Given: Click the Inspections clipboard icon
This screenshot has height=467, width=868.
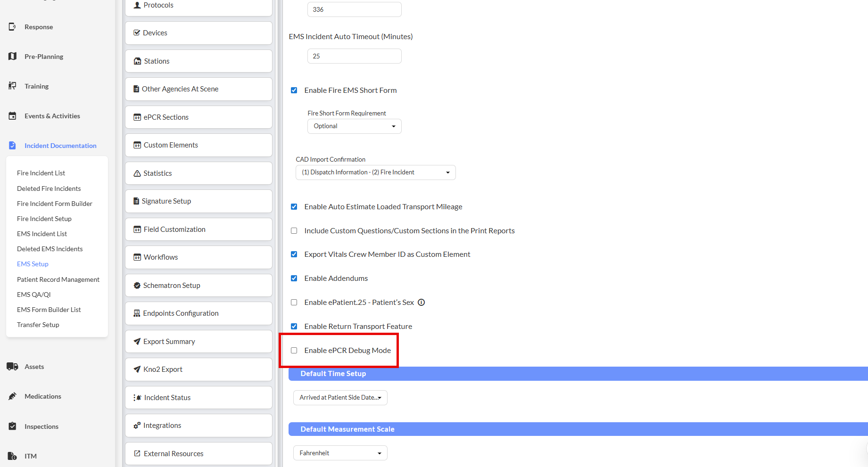Looking at the screenshot, I should pyautogui.click(x=12, y=426).
